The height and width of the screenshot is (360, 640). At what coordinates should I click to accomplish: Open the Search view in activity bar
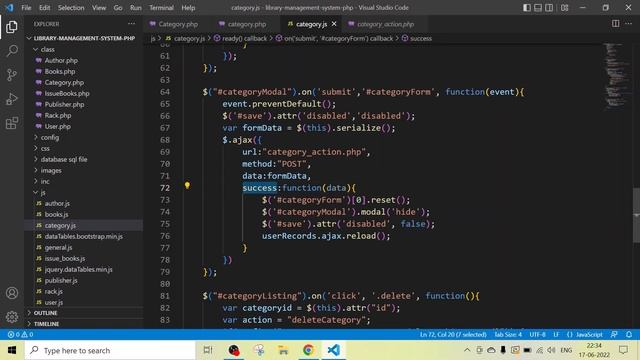click(12, 51)
